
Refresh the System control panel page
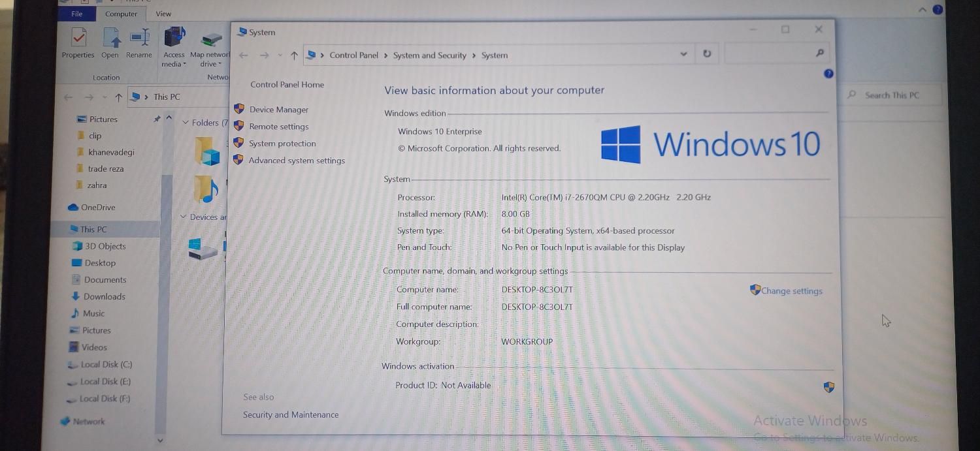707,54
